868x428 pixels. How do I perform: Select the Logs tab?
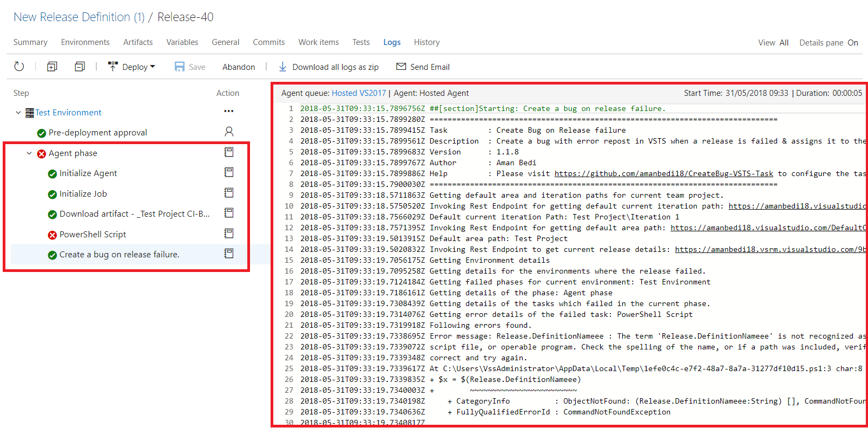392,42
